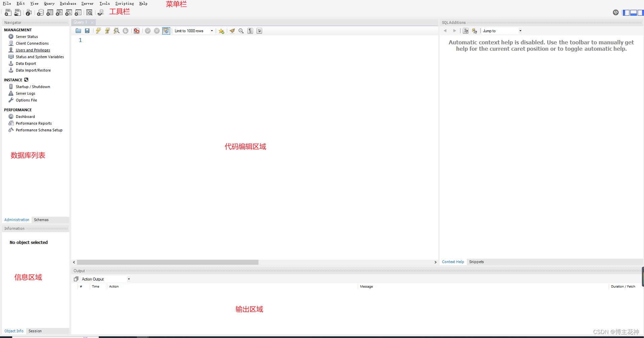The width and height of the screenshot is (644, 338).
Task: Refresh the INSTANCE section icon
Action: 26,80
